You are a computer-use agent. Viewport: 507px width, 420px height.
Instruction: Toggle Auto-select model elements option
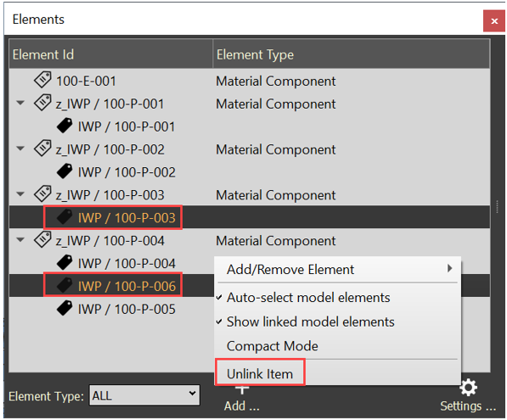pyautogui.click(x=308, y=298)
